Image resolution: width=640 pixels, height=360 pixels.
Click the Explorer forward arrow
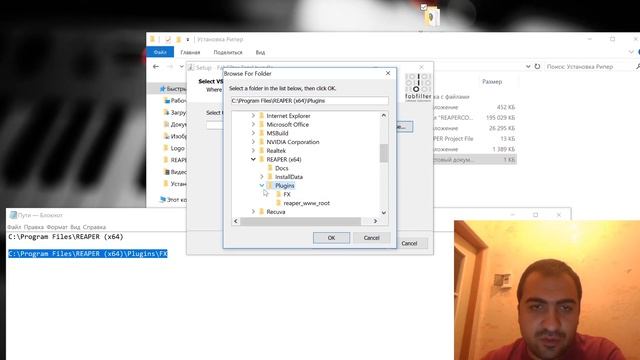(x=170, y=67)
